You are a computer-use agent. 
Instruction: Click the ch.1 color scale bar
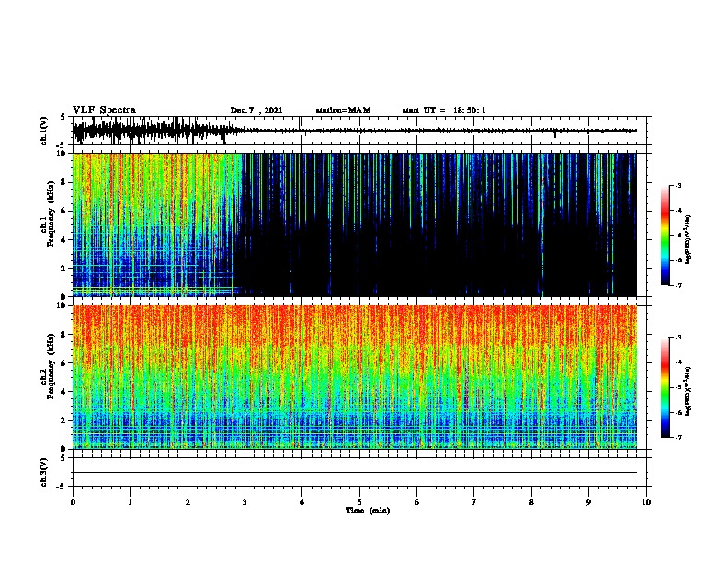pyautogui.click(x=665, y=236)
